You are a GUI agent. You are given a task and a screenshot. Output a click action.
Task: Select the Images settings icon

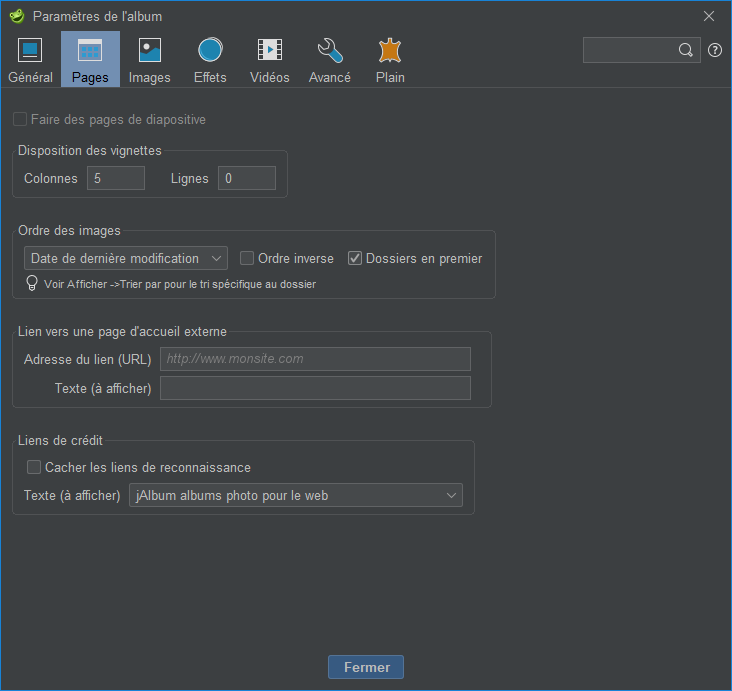pos(150,50)
